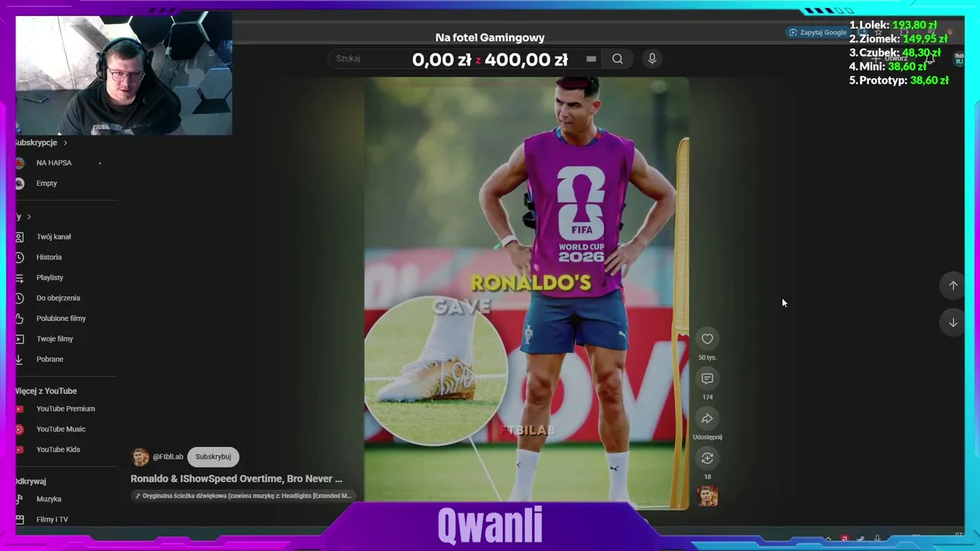
Task: Open the @FtblLab channel handle link
Action: 168,457
